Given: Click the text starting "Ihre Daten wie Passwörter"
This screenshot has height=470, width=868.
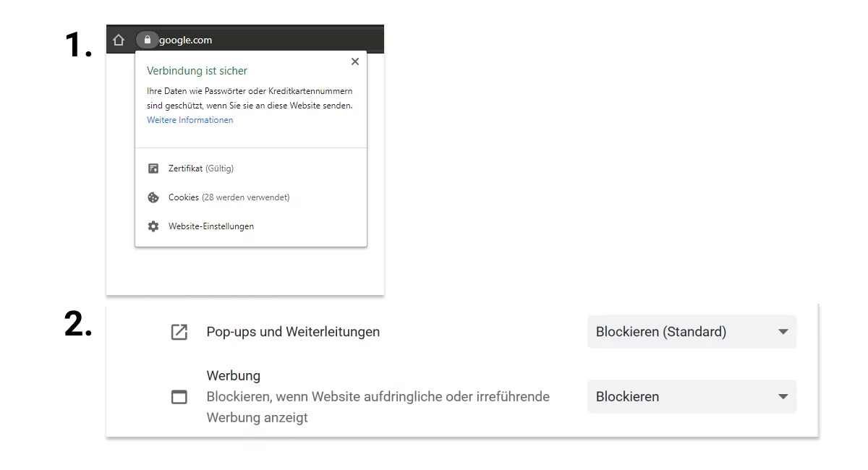Looking at the screenshot, I should pyautogui.click(x=250, y=98).
